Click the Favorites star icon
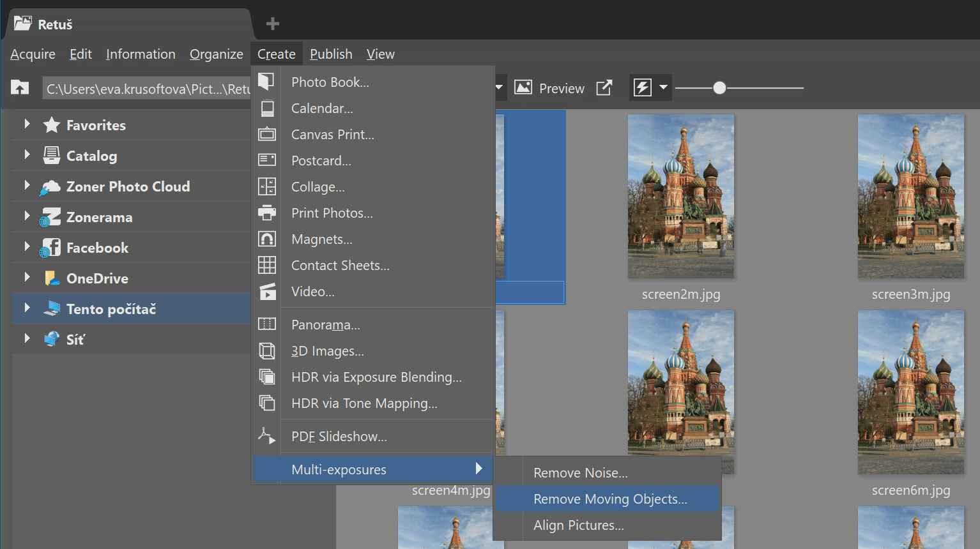The height and width of the screenshot is (549, 980). pos(52,125)
